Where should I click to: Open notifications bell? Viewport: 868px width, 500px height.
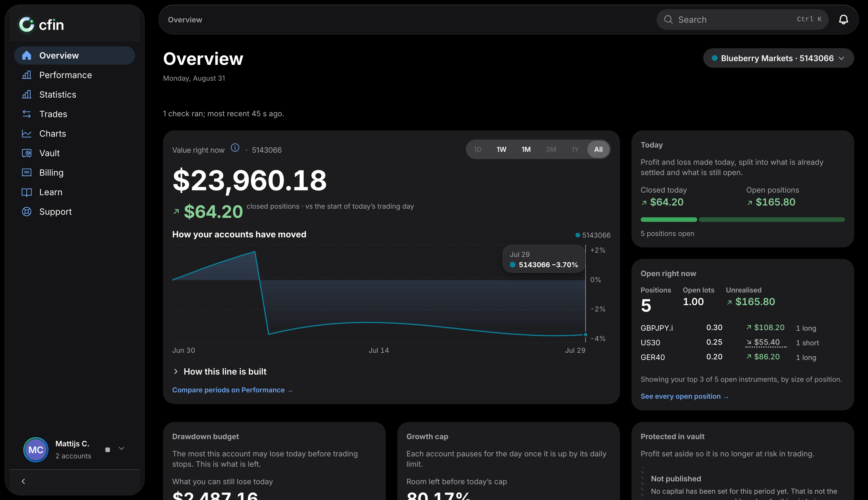[843, 20]
